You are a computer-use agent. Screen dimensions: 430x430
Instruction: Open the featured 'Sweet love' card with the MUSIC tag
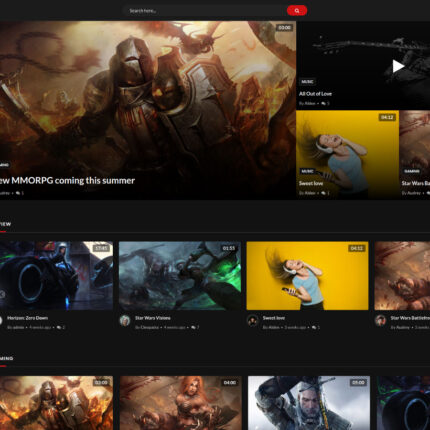[x=347, y=155]
